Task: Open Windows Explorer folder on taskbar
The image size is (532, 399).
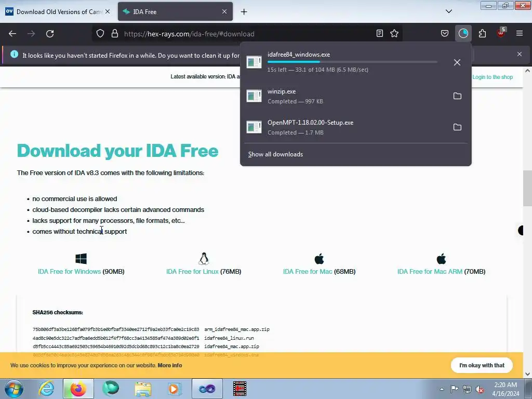Action: click(143, 389)
